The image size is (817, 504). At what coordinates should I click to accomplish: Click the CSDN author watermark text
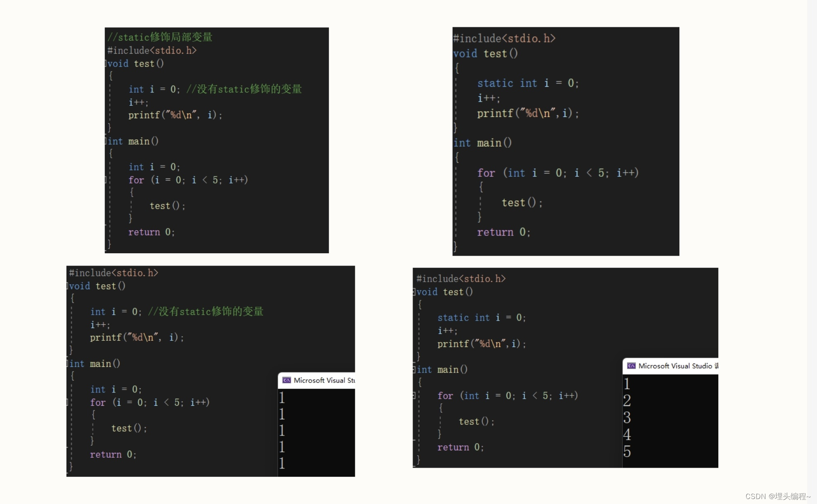(777, 496)
